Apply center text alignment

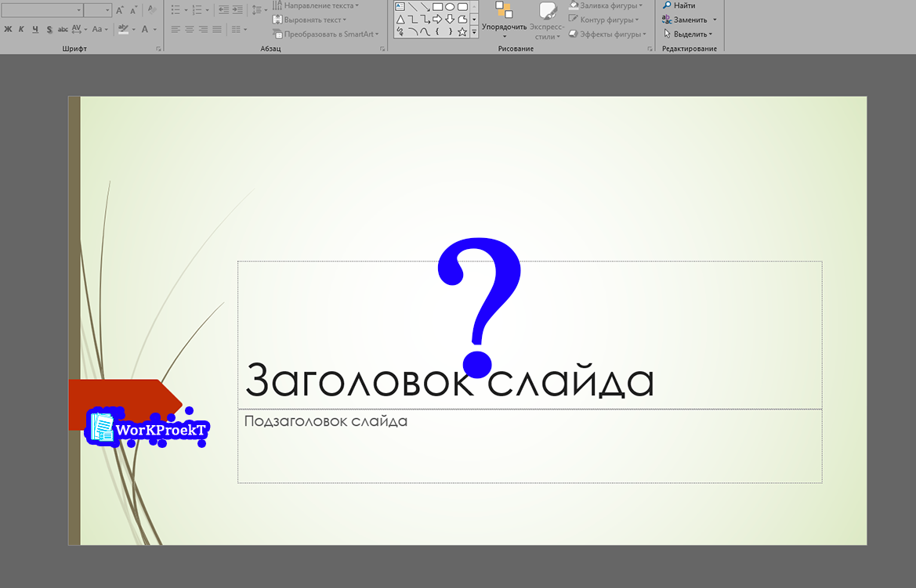click(x=190, y=30)
